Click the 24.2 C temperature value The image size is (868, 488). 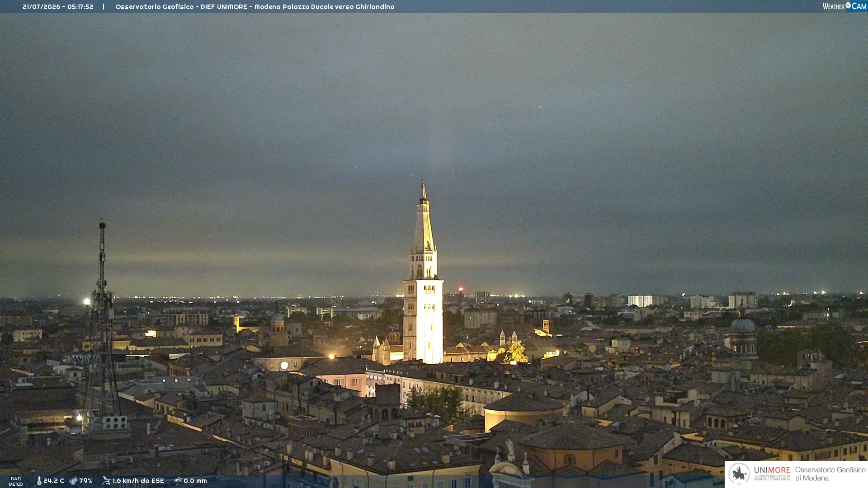click(x=54, y=481)
